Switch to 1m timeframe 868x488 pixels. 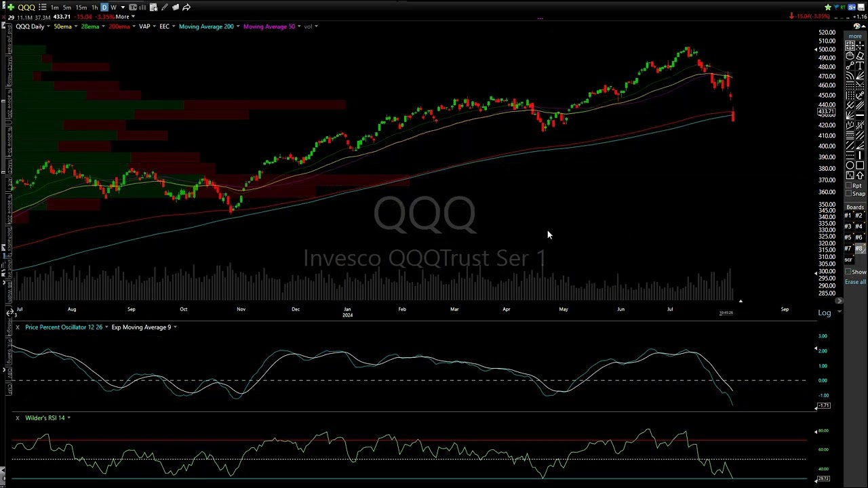point(54,7)
